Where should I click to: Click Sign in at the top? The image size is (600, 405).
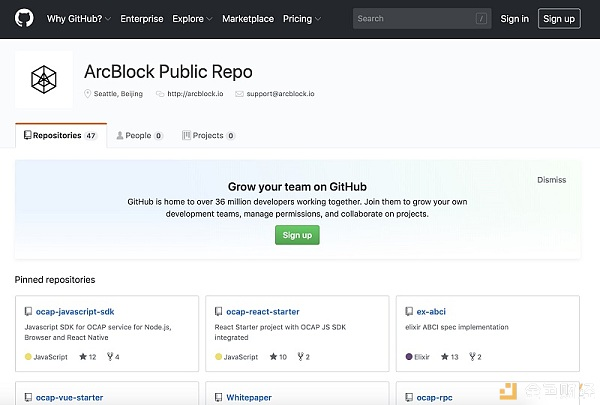coord(514,19)
